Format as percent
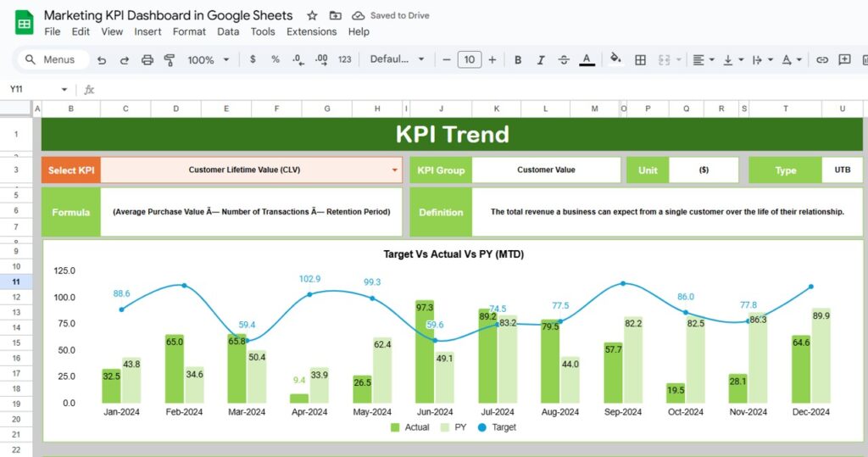The width and height of the screenshot is (868, 457). point(275,59)
